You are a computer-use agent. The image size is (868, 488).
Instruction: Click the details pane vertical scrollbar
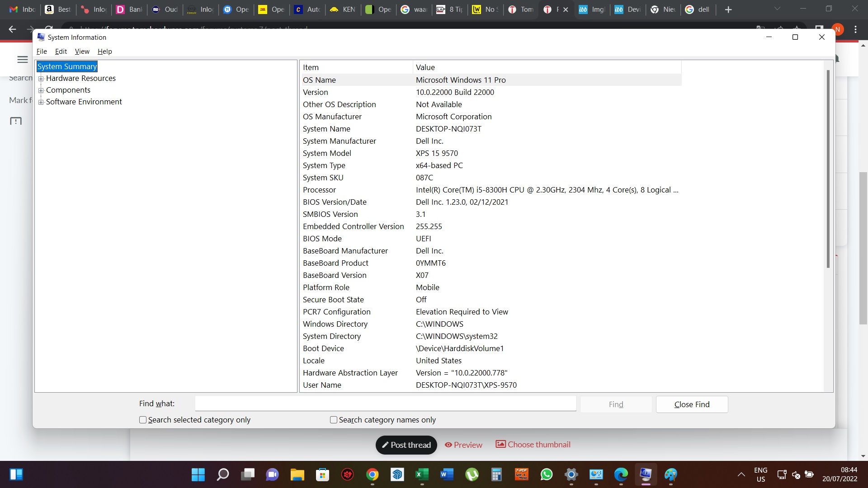(828, 169)
